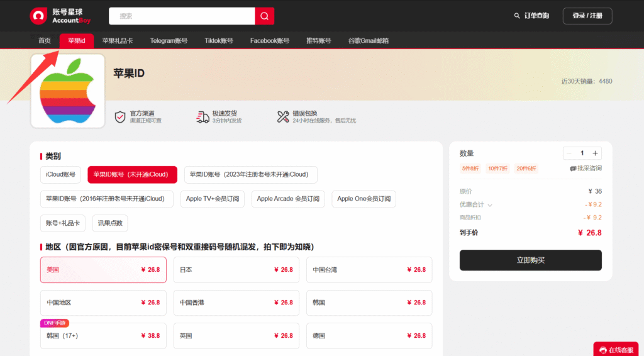Screen dimensions: 644x356
Task: Click the 苹果ID page title
Action: 129,74
